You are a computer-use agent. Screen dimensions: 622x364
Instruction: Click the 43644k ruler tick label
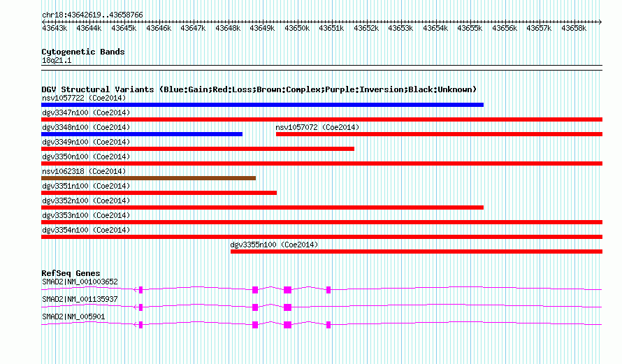(x=89, y=28)
